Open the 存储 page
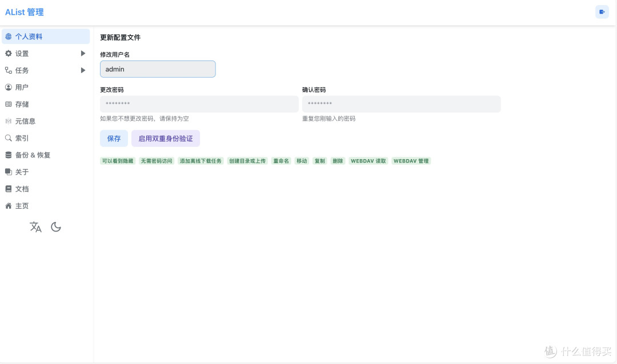The image size is (617, 364). tap(46, 104)
